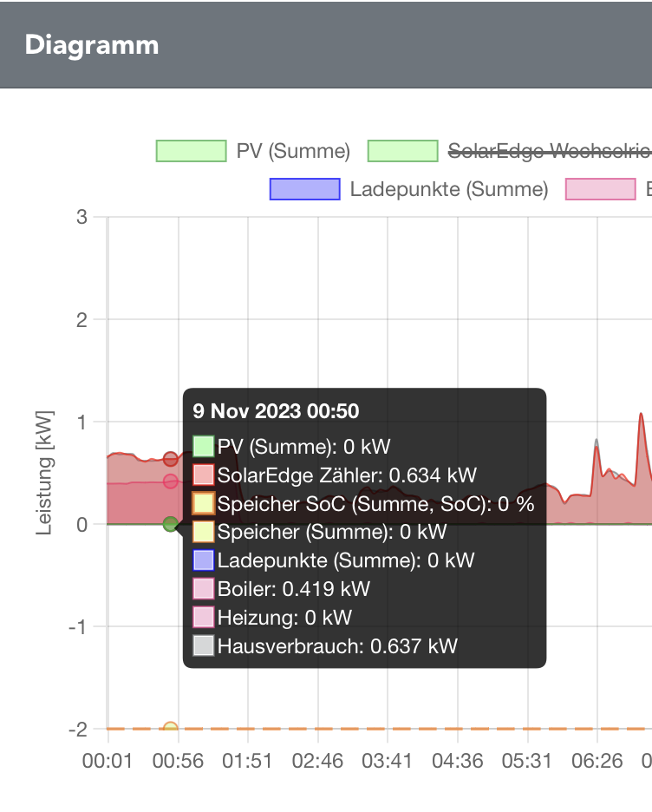Click the pink legend swatch right of Ladepunkte
Screen dimensions: 652x812
point(600,189)
